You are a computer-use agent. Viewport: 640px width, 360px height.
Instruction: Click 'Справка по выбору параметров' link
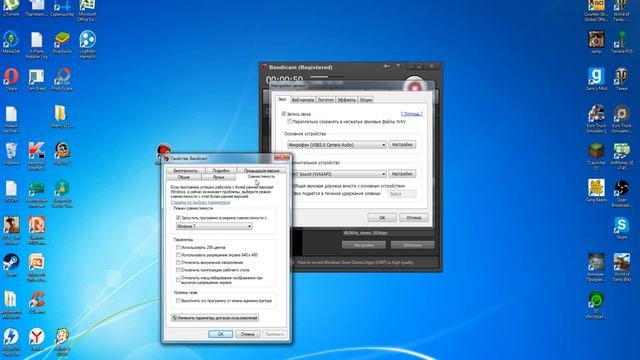point(200,202)
